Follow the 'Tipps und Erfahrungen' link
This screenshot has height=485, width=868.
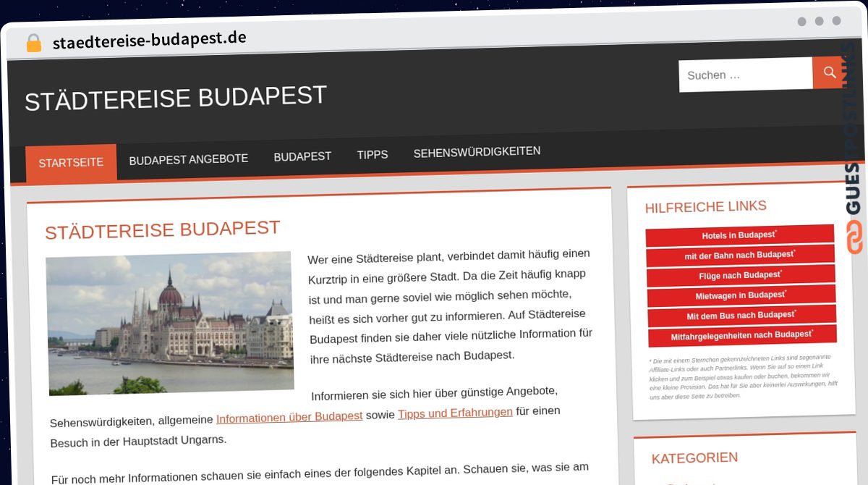point(455,413)
